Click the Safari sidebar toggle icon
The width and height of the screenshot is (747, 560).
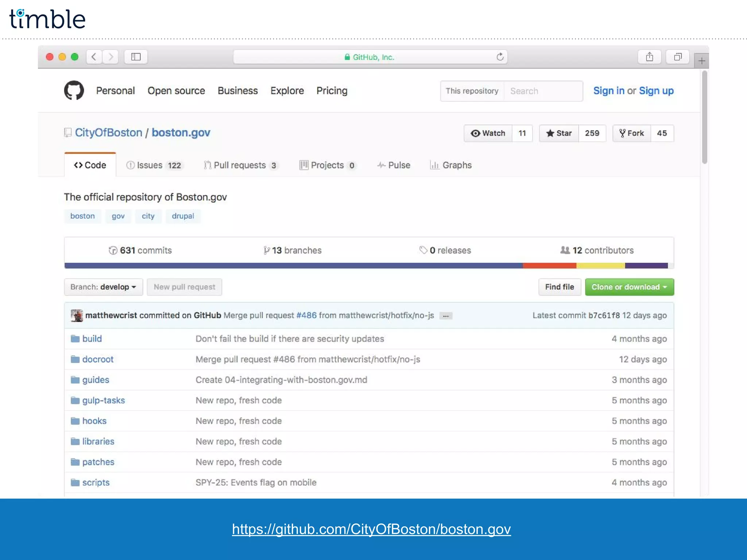pos(136,57)
